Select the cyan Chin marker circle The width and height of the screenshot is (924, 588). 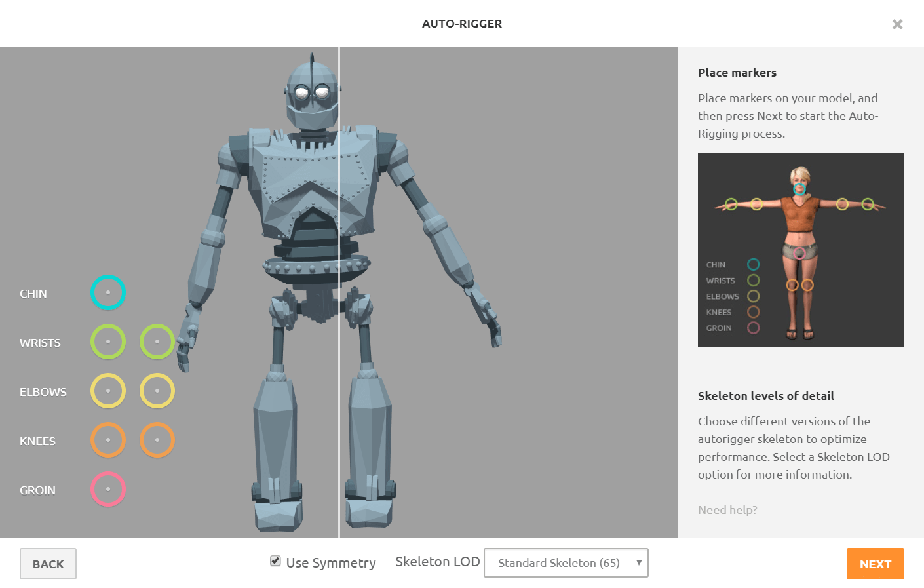(x=108, y=292)
